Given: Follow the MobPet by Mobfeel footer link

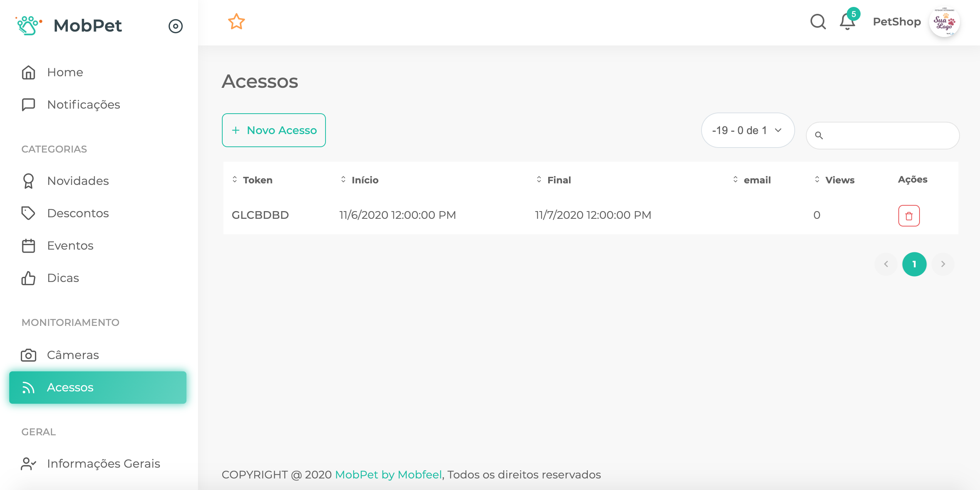Looking at the screenshot, I should point(388,475).
